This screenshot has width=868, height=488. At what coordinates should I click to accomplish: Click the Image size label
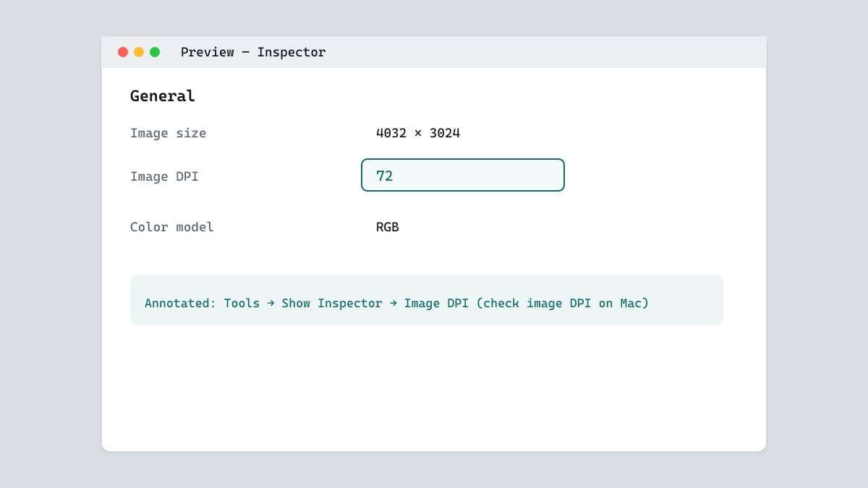pyautogui.click(x=168, y=133)
